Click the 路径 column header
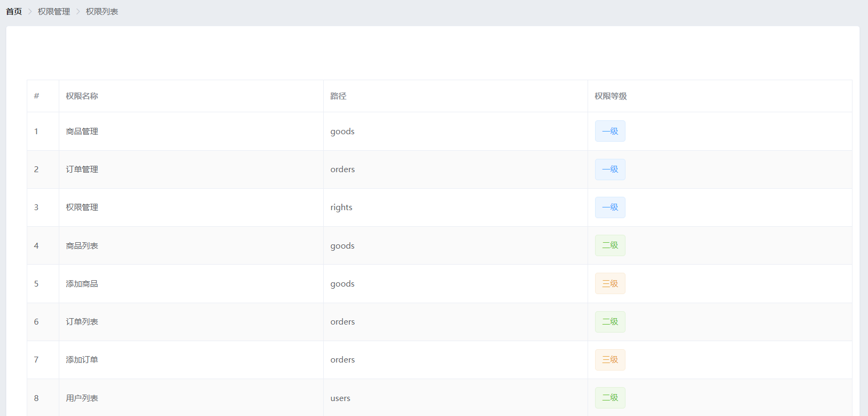Screen dimensions: 868x416 tap(338, 96)
